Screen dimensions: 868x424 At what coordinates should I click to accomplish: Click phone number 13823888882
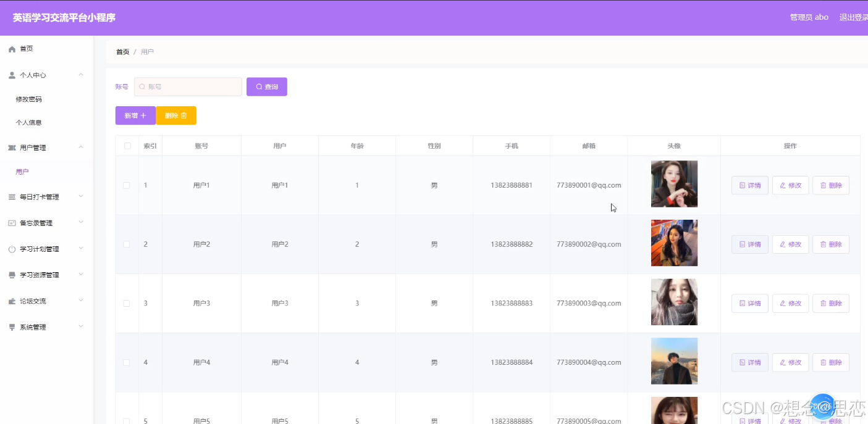point(512,244)
